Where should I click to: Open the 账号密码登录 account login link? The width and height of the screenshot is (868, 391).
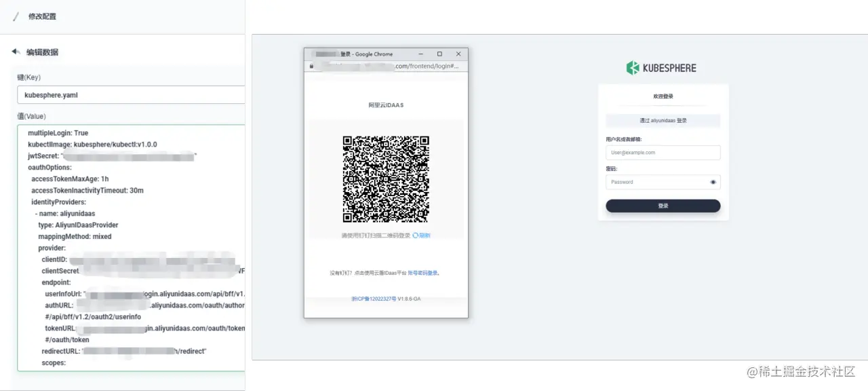coord(422,273)
